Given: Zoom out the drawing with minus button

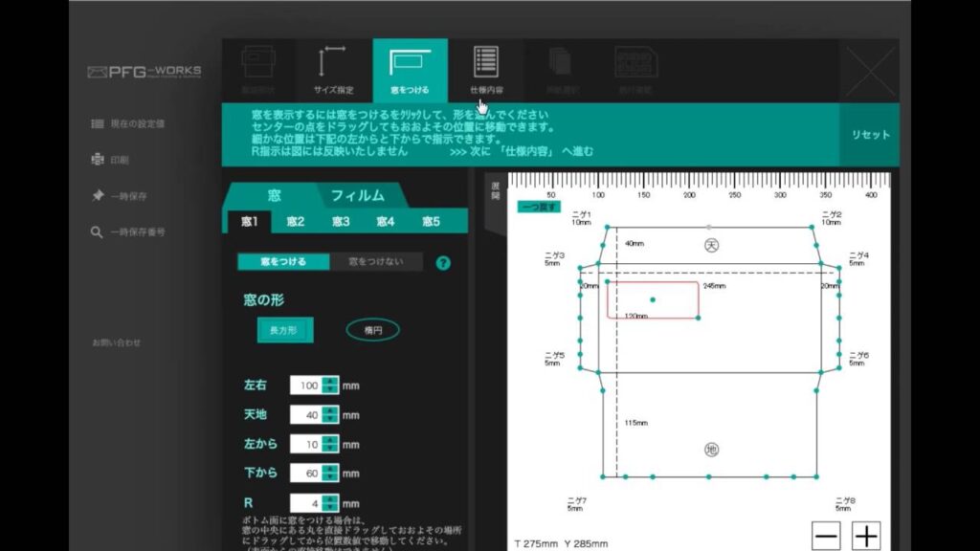Looking at the screenshot, I should pos(826,536).
